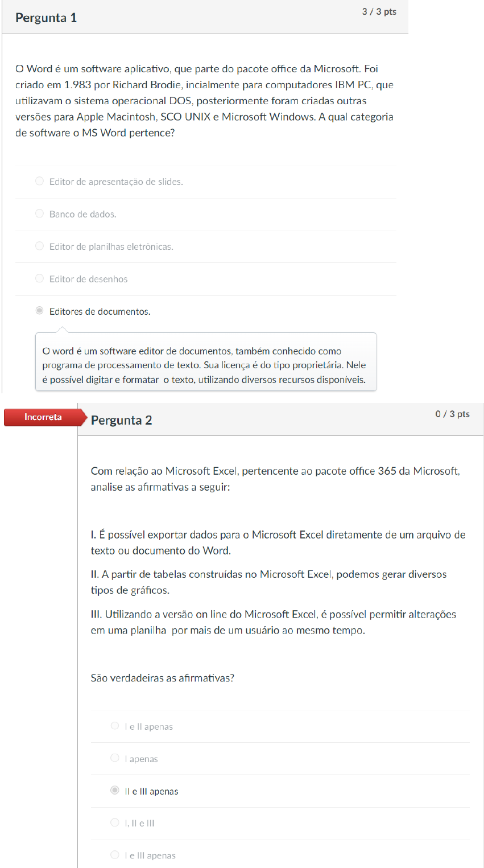The image size is (484, 868).
Task: Click the 'Editores de documentos' answer text
Action: [x=100, y=311]
